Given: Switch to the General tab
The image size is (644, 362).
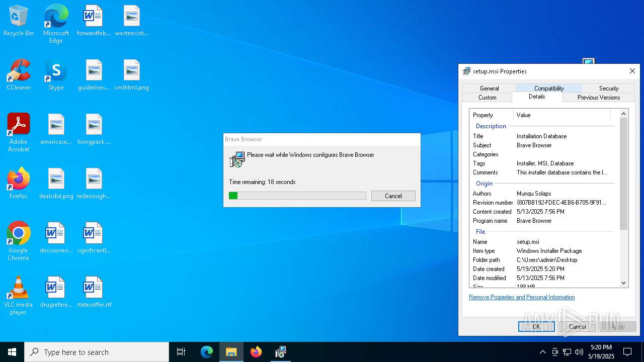Looking at the screenshot, I should (489, 88).
